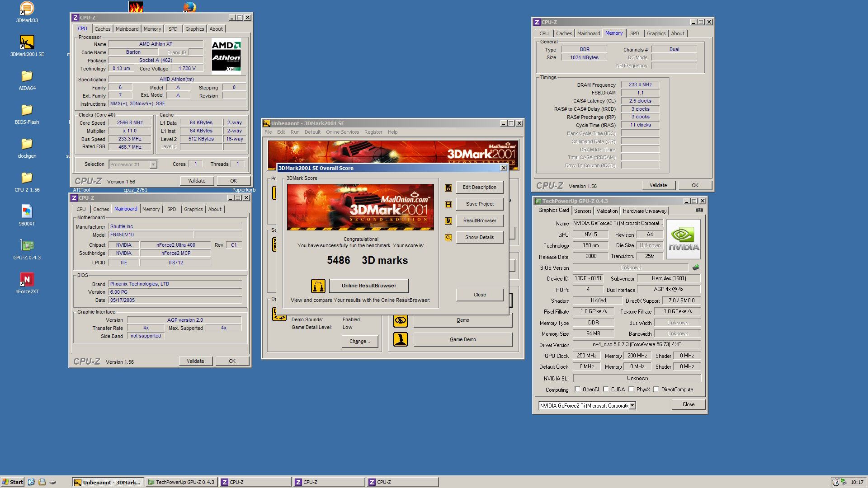
Task: Open the File menu in 3DMark2001
Action: (268, 132)
